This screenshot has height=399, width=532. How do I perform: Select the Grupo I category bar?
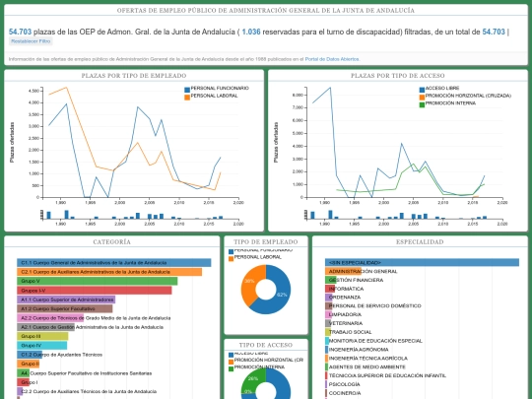click(x=23, y=382)
